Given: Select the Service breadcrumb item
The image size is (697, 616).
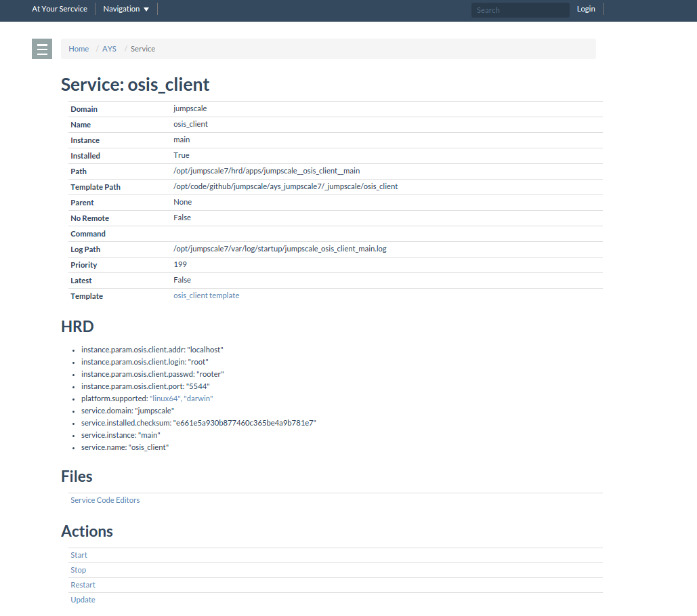Looking at the screenshot, I should pos(143,49).
